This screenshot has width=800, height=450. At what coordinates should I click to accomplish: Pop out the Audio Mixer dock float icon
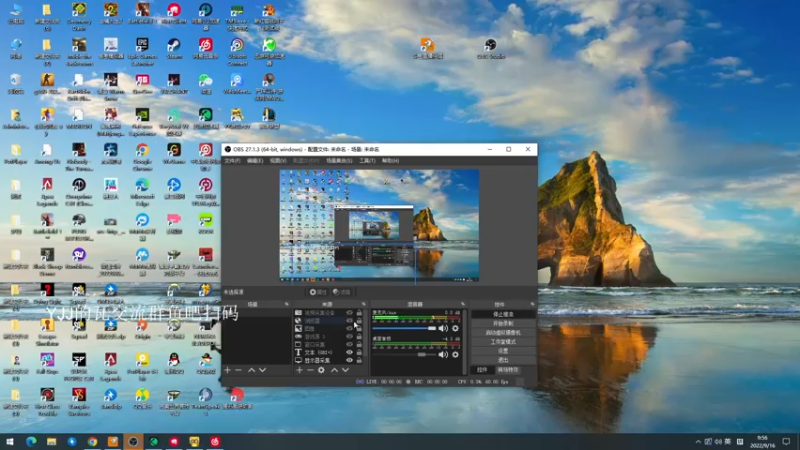[463, 304]
